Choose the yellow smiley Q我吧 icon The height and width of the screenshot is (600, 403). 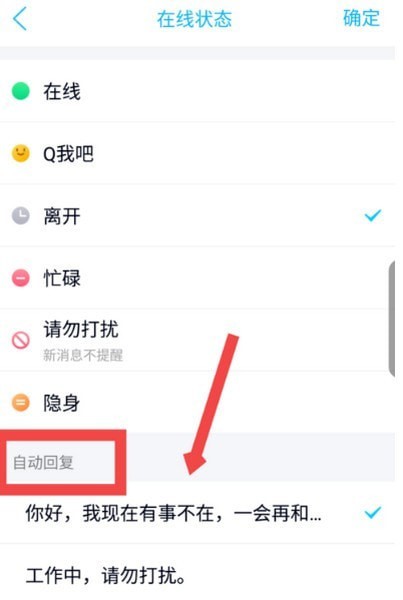[x=21, y=153]
